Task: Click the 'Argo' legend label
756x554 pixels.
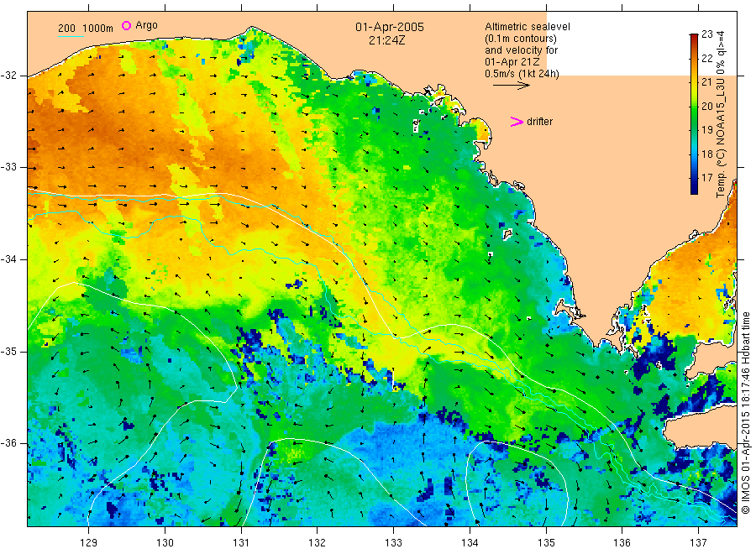Action: (x=146, y=25)
